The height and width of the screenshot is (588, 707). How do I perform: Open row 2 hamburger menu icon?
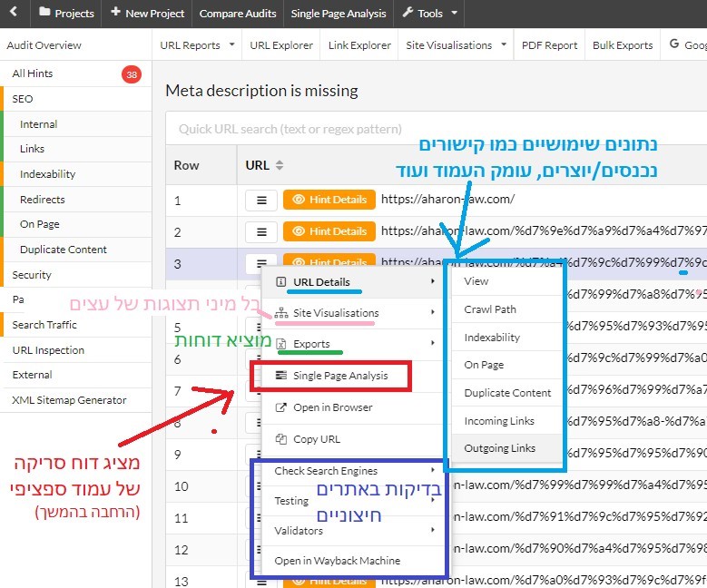tap(261, 232)
